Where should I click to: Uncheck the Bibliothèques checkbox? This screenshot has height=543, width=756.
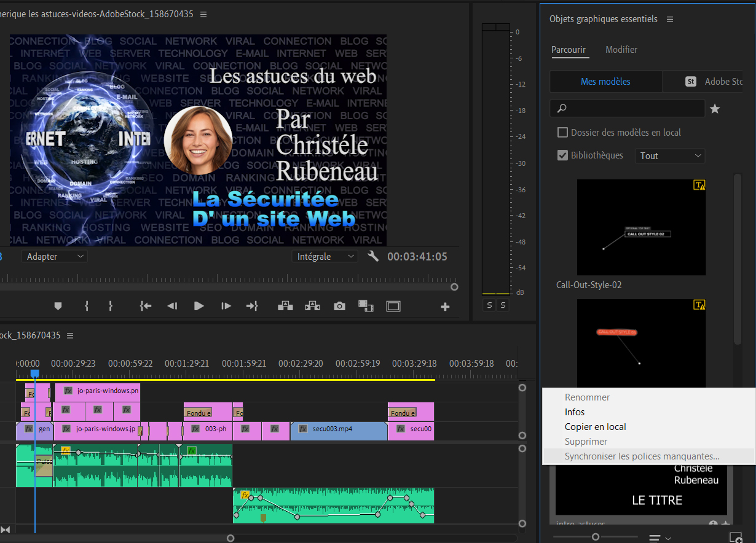point(562,155)
